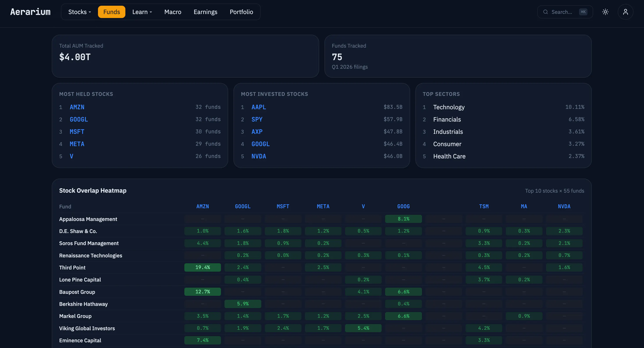Select the MSFT heatmap column header

click(x=283, y=206)
